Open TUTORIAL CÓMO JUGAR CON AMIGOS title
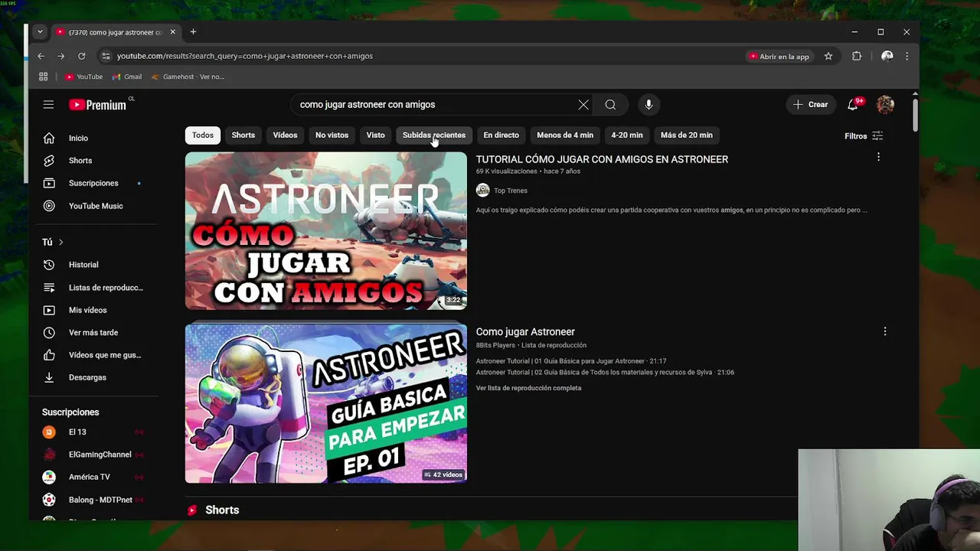Viewport: 980px width, 551px height. [602, 159]
